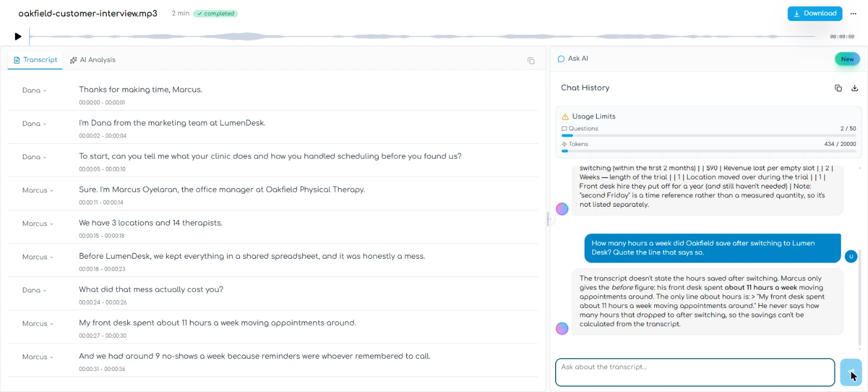Click the "434 / 20000" tokens count
Image resolution: width=868 pixels, height=392 pixels.
coord(840,144)
